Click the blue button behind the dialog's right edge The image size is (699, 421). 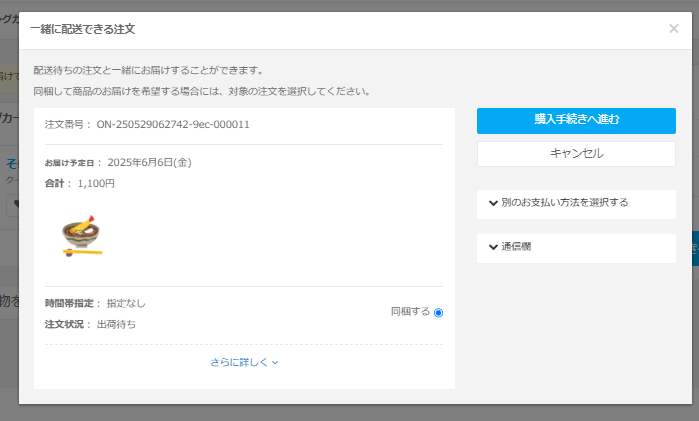pos(693,248)
